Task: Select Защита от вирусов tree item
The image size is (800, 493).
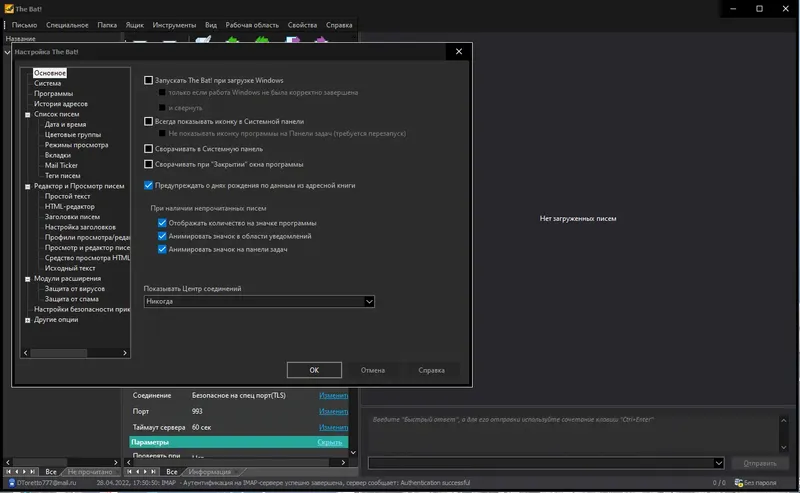Action: tap(74, 289)
